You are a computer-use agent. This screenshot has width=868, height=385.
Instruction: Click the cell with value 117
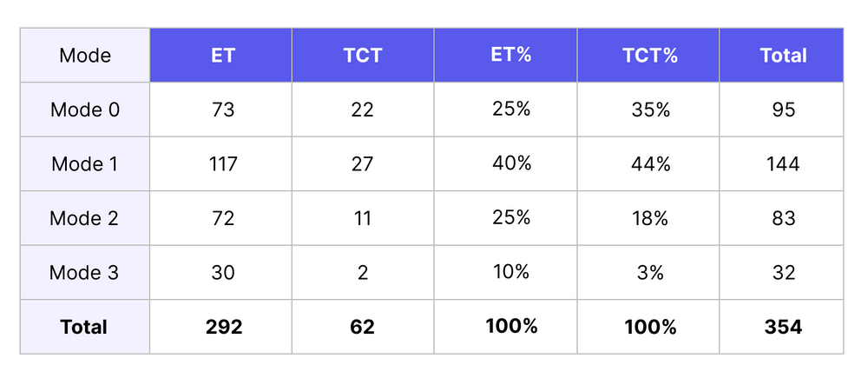(x=223, y=164)
